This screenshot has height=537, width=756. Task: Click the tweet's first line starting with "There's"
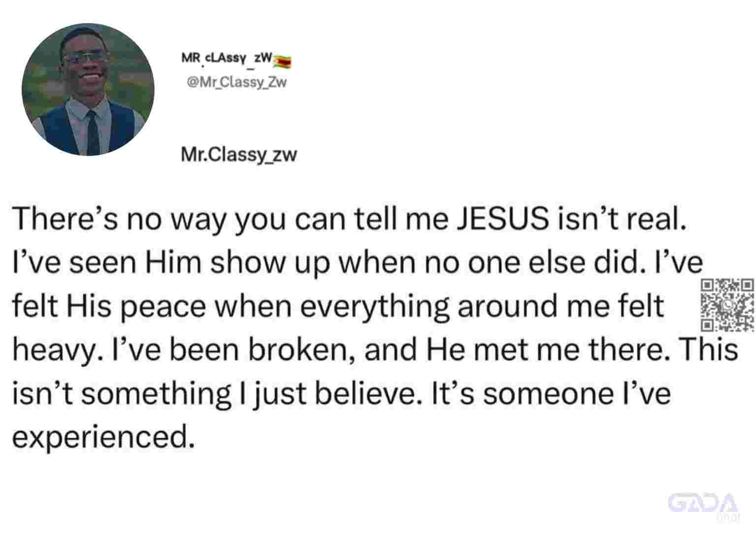click(x=348, y=220)
